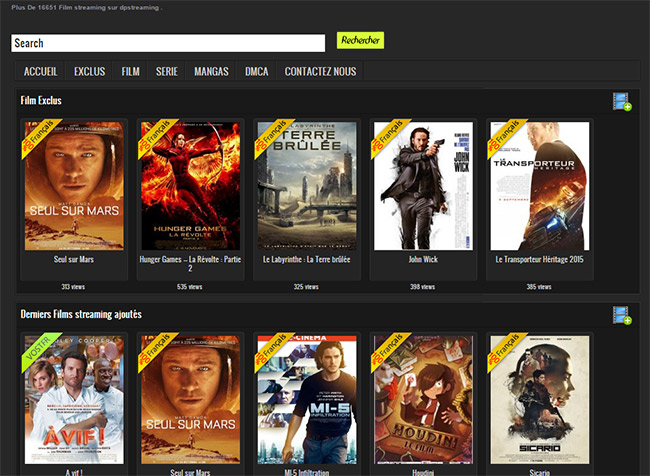This screenshot has height=476, width=650.
Task: Open the CONTACTEZ NOUS page
Action: tap(320, 71)
